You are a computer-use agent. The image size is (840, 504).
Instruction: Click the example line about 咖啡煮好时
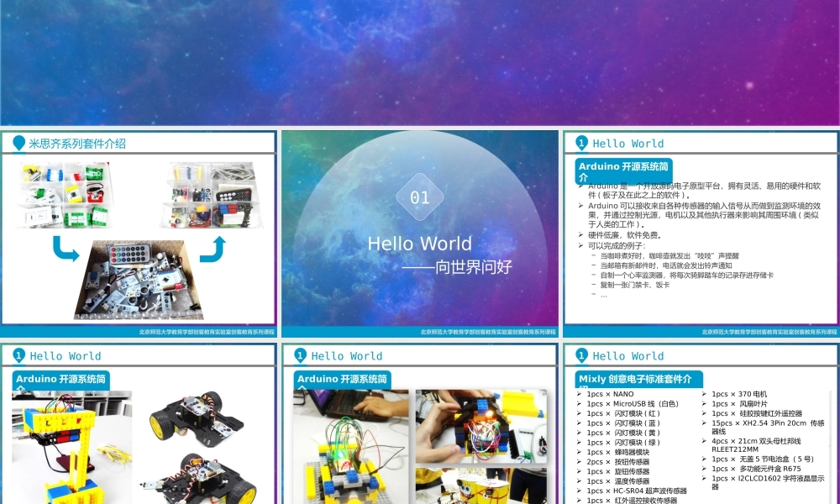(669, 256)
